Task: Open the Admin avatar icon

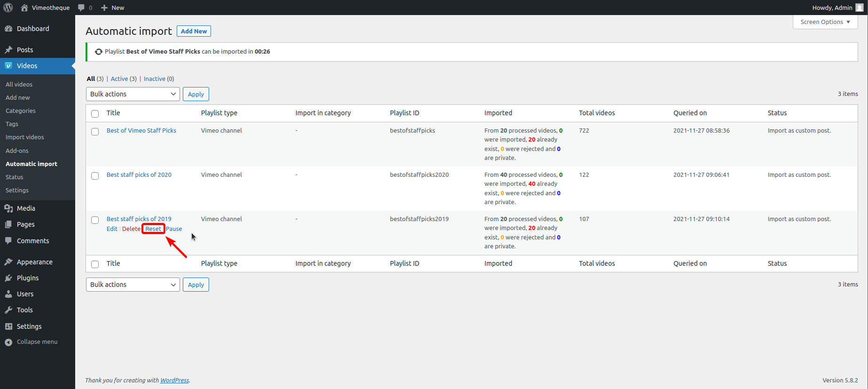Action: click(860, 8)
